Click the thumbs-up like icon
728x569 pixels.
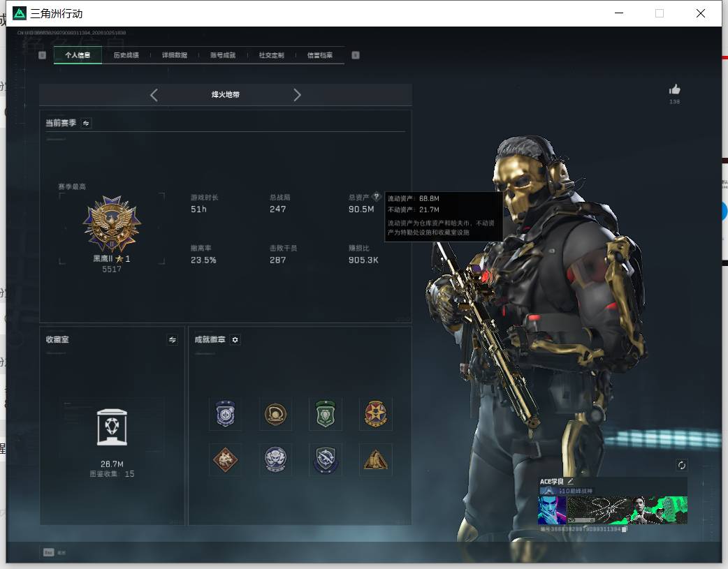coord(675,89)
